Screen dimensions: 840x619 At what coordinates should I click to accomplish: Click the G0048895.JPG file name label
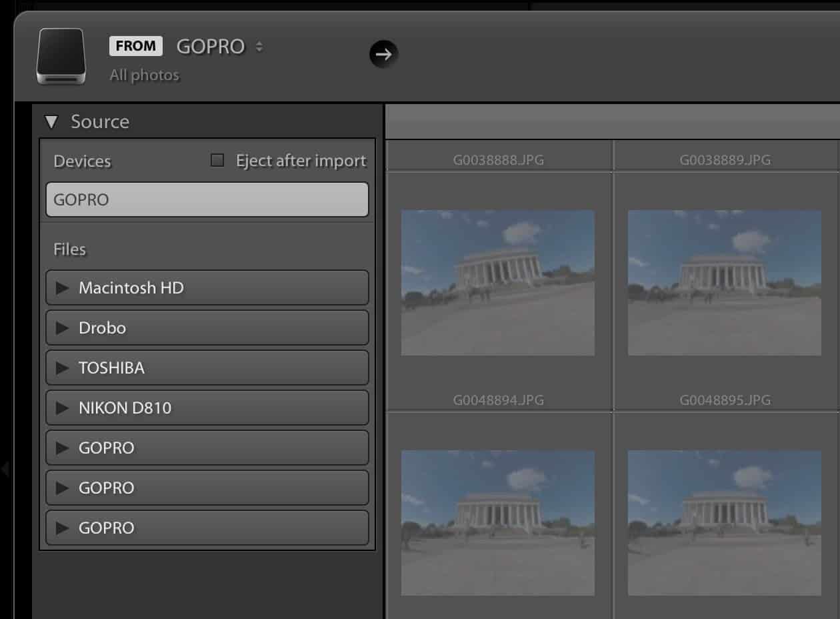(725, 400)
